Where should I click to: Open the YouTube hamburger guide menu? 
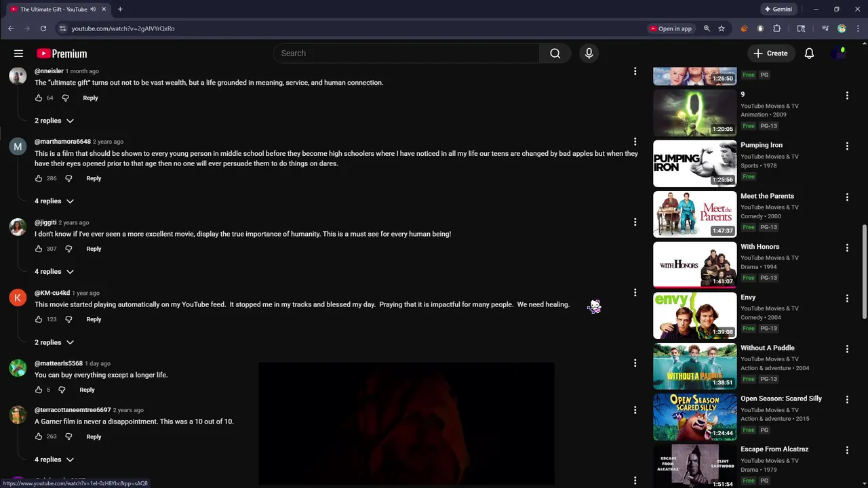coord(18,54)
